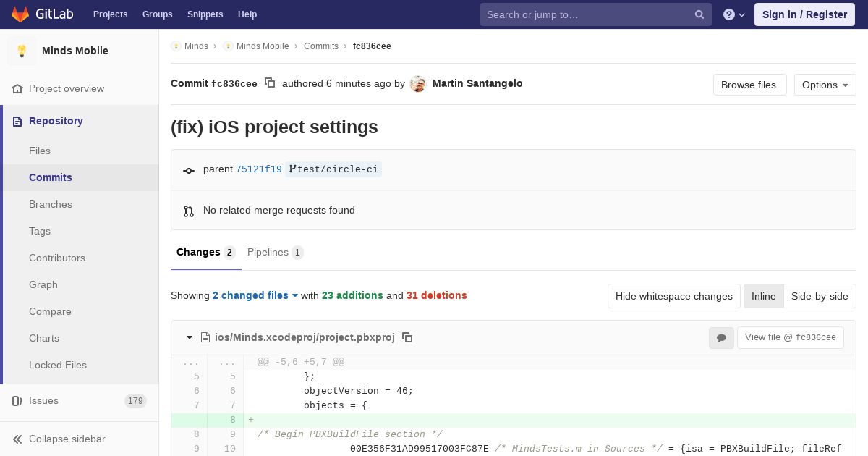This screenshot has height=456, width=868.
Task: Click the Issues icon in sidebar
Action: coord(17,400)
